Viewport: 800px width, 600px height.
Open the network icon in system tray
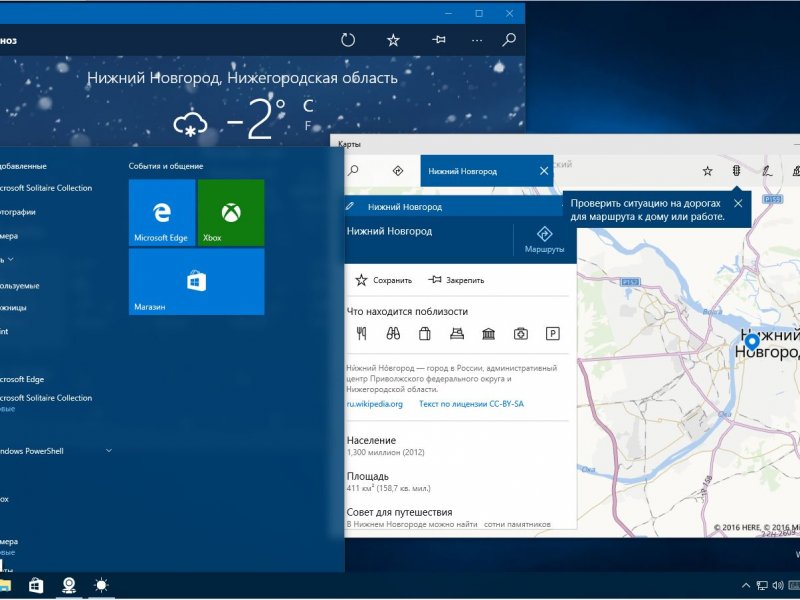coord(762,586)
